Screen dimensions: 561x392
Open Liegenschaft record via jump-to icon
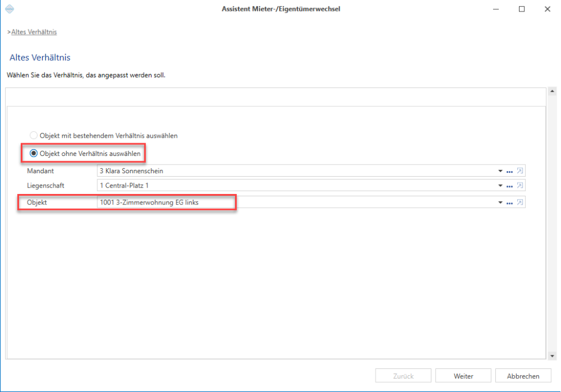pos(520,185)
